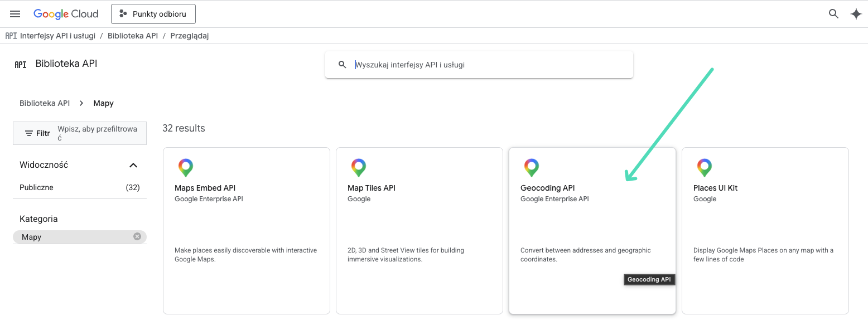
Task: Click the Display Google Maps Places description
Action: [763, 255]
